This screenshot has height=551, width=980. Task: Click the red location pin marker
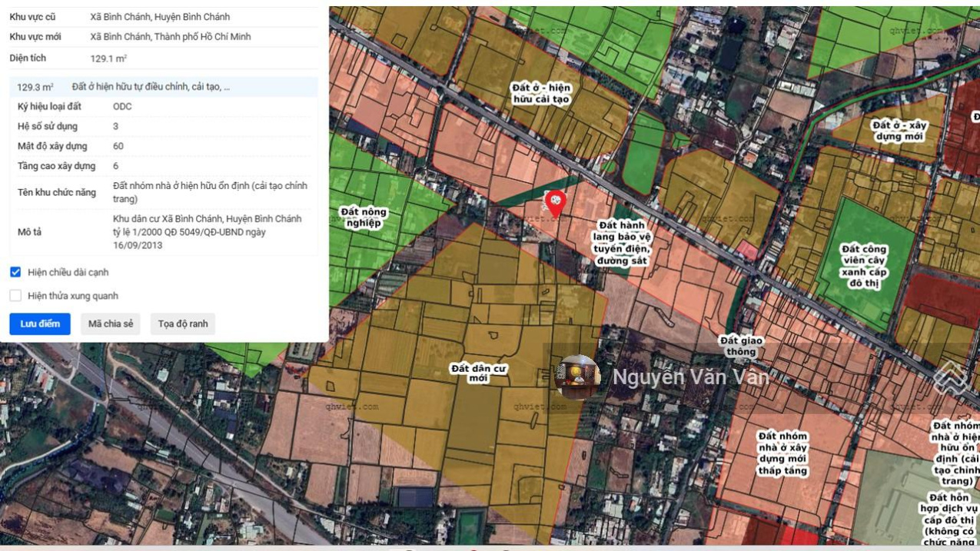coord(555,204)
